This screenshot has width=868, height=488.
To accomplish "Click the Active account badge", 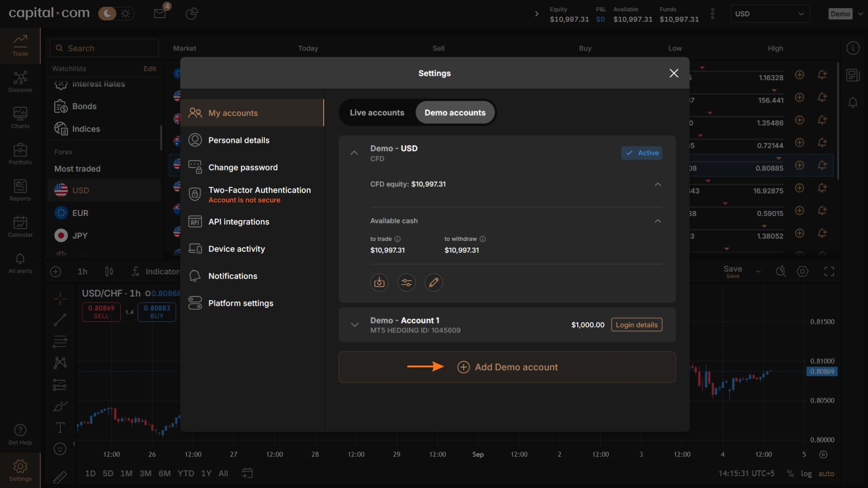I will click(642, 153).
